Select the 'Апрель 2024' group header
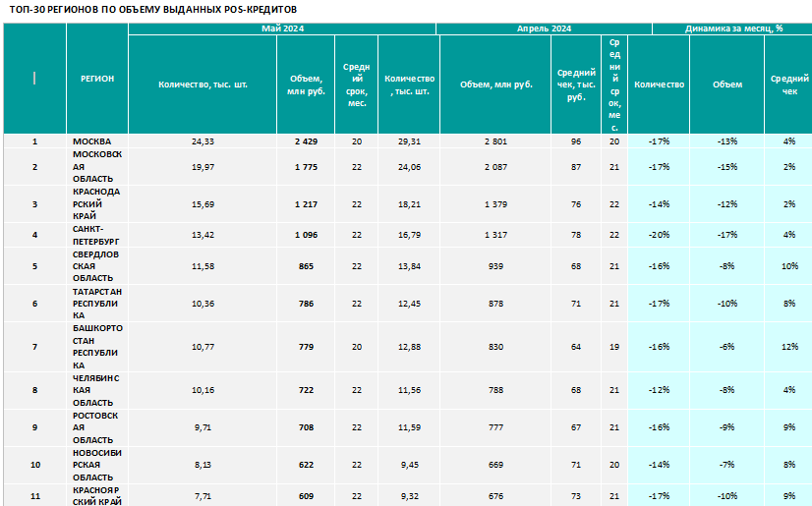The width and height of the screenshot is (812, 506). (x=544, y=28)
